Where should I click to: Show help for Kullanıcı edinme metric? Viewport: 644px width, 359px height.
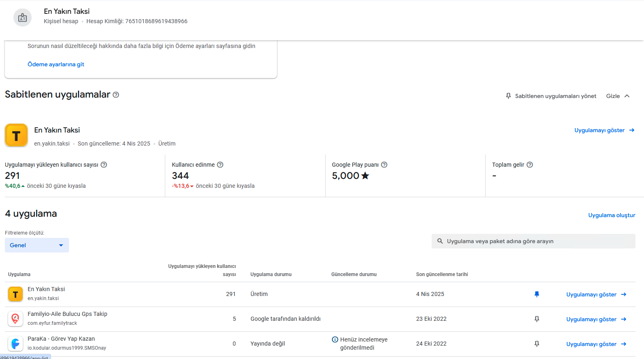220,165
